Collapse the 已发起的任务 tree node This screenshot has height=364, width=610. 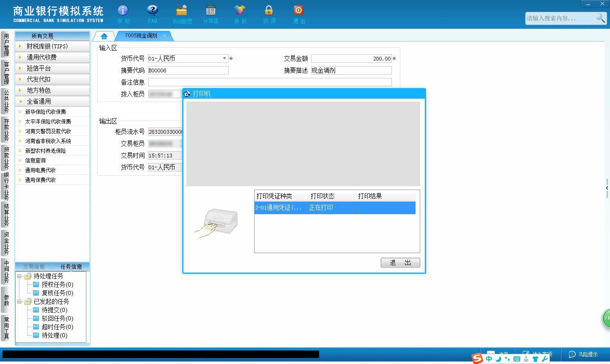[x=19, y=301]
